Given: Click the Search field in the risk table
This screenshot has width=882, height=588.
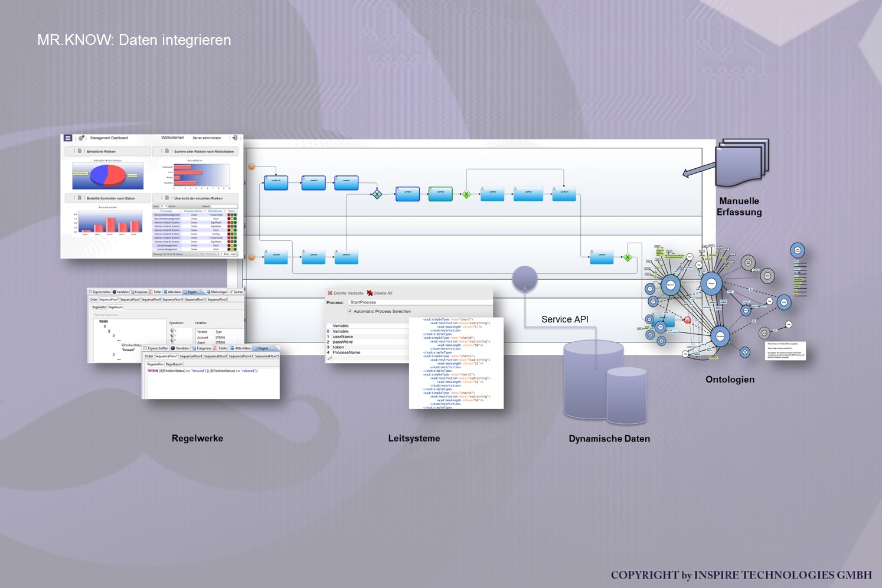Looking at the screenshot, I should 224,206.
